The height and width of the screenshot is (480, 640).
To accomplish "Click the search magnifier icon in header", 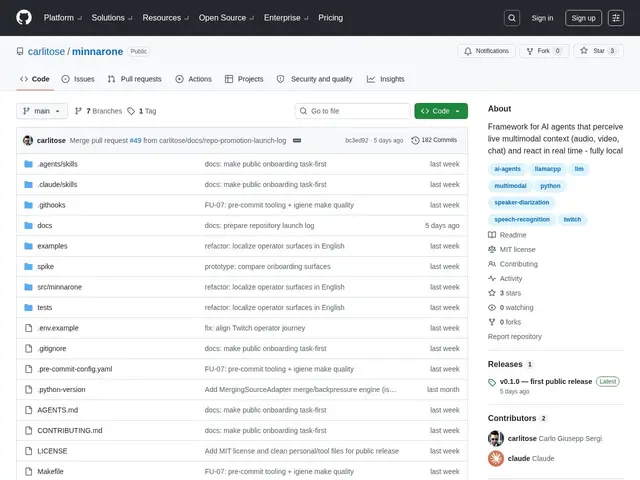I will click(512, 18).
